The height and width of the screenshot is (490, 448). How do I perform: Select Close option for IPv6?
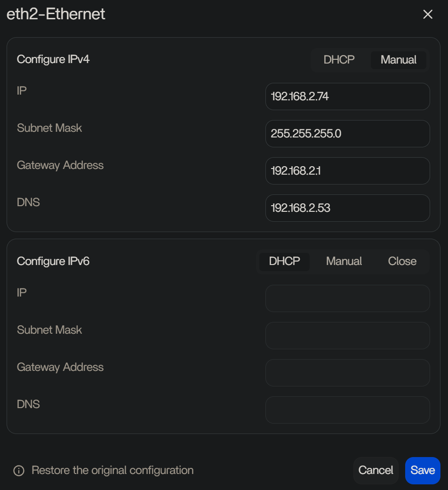(x=402, y=261)
